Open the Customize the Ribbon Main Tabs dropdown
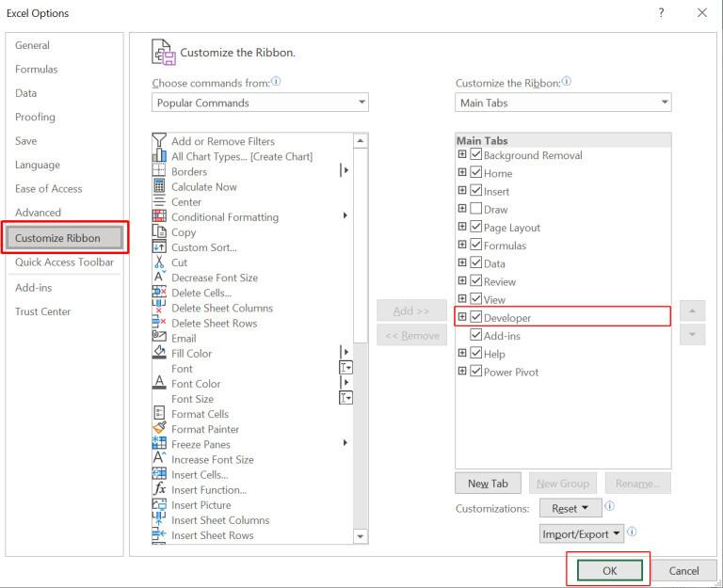 point(563,103)
